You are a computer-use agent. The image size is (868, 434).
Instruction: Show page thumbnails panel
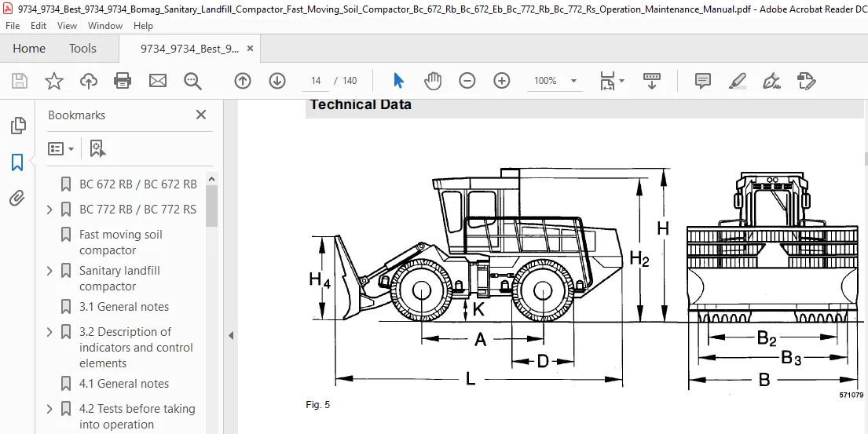(x=18, y=126)
